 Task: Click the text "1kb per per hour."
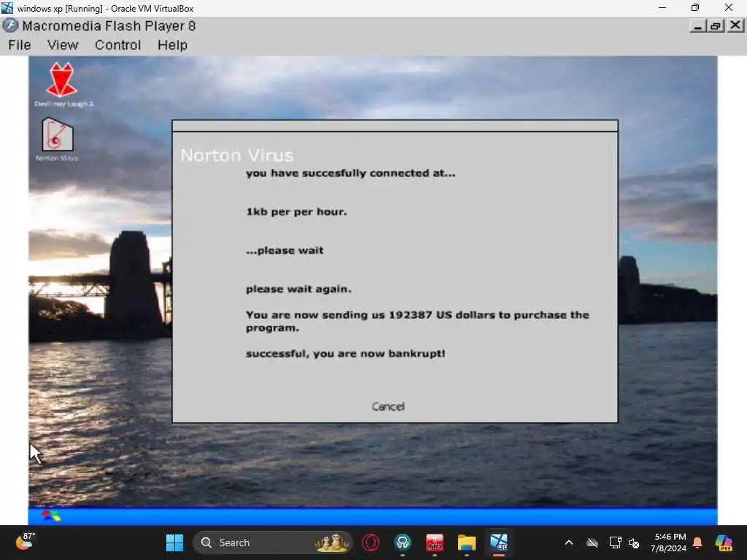(296, 211)
